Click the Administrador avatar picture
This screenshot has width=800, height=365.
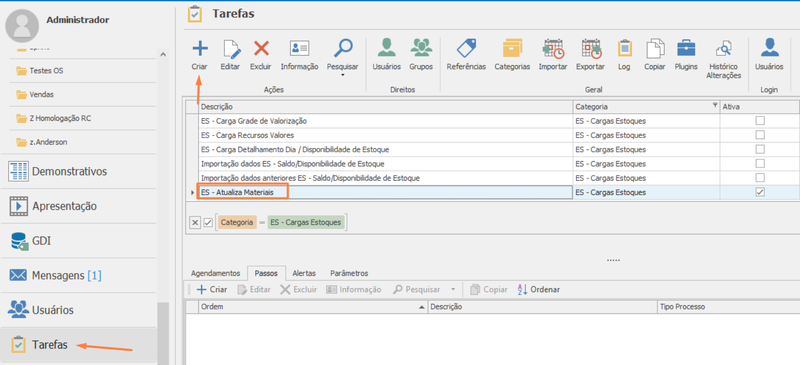(x=22, y=26)
